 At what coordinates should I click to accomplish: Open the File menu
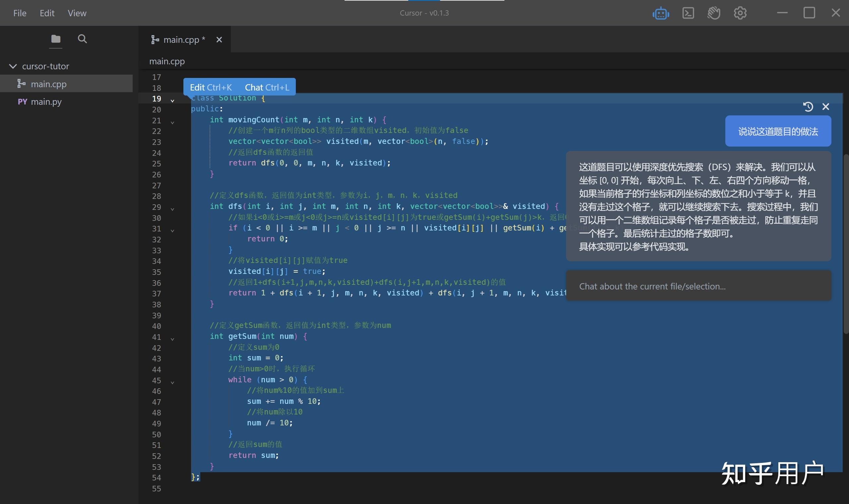pos(20,13)
